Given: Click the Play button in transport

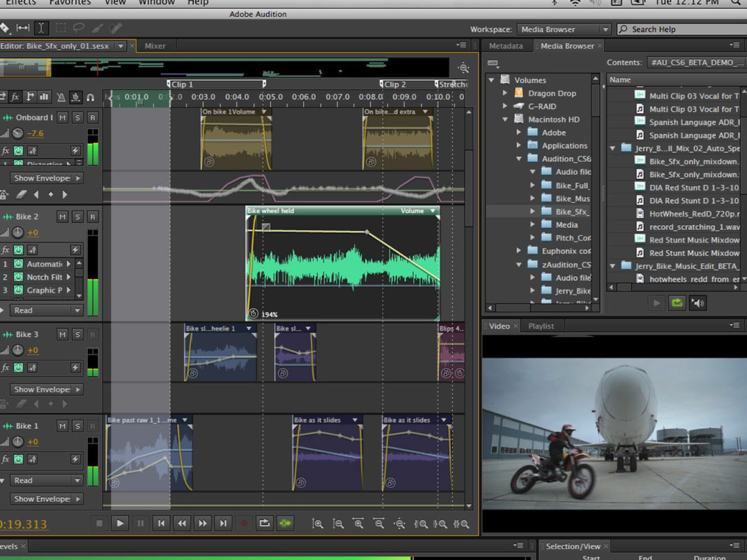Looking at the screenshot, I should pos(120,523).
